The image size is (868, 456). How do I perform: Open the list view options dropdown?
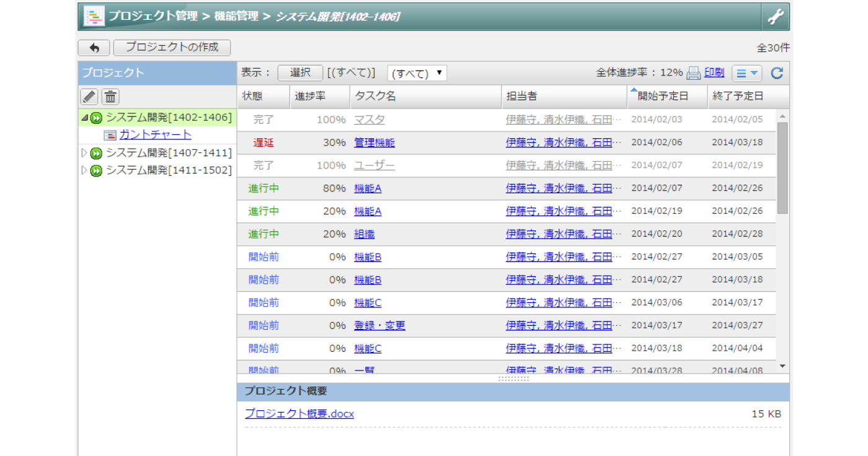[747, 73]
